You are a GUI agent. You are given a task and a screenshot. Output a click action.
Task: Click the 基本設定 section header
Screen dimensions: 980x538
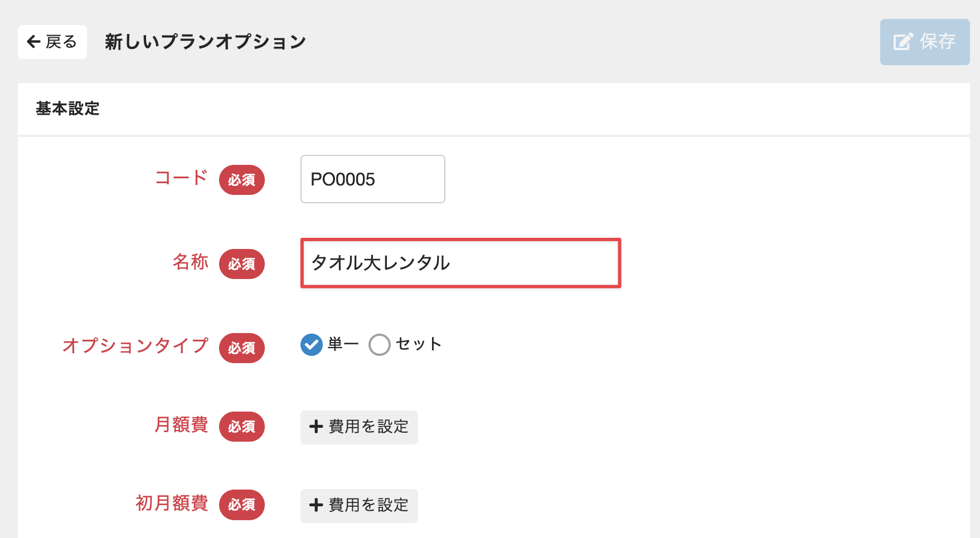point(67,109)
